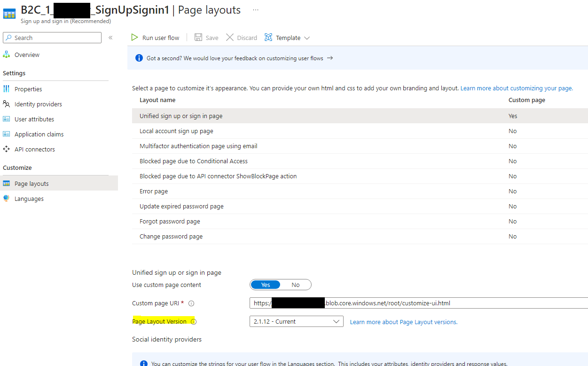588x366 pixels.
Task: Click the User attributes card icon
Action: (x=7, y=119)
